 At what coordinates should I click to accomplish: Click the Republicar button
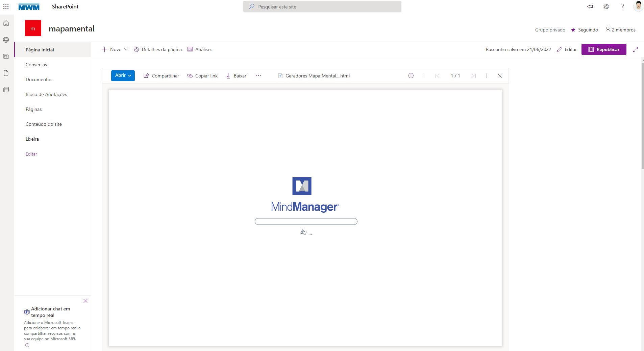(x=603, y=49)
